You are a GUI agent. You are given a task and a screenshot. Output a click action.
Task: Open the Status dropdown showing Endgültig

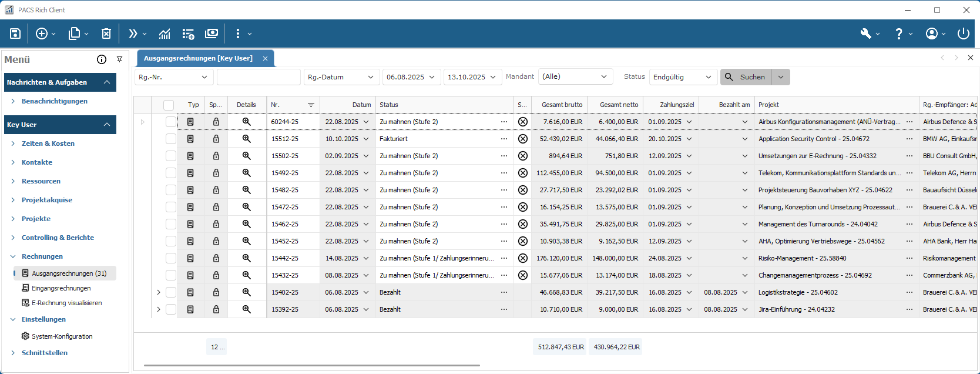tap(683, 77)
